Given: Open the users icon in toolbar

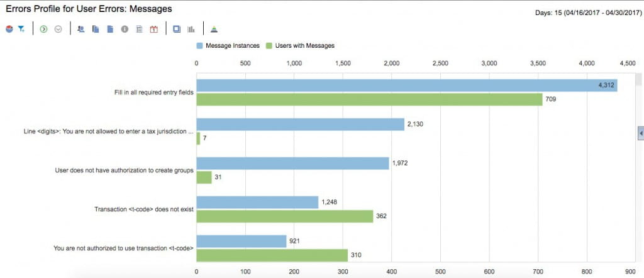Looking at the screenshot, I should (81, 29).
